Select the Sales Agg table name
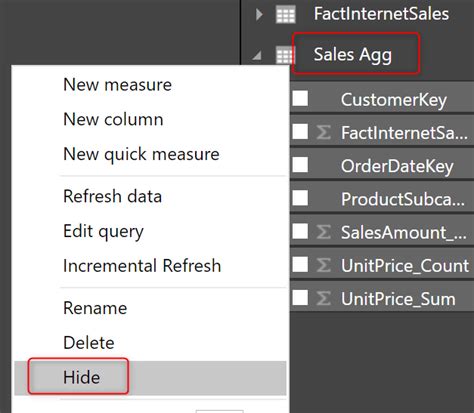This screenshot has height=413, width=474. tap(353, 55)
